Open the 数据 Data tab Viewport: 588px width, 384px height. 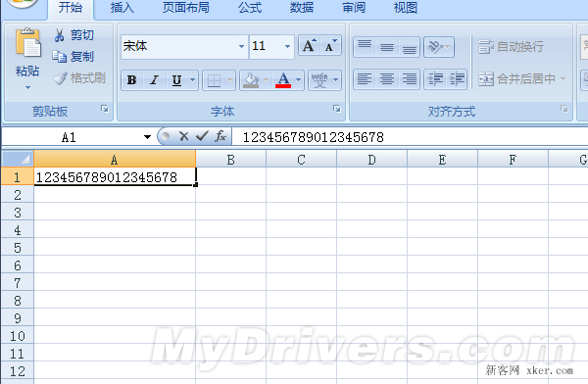click(x=302, y=8)
